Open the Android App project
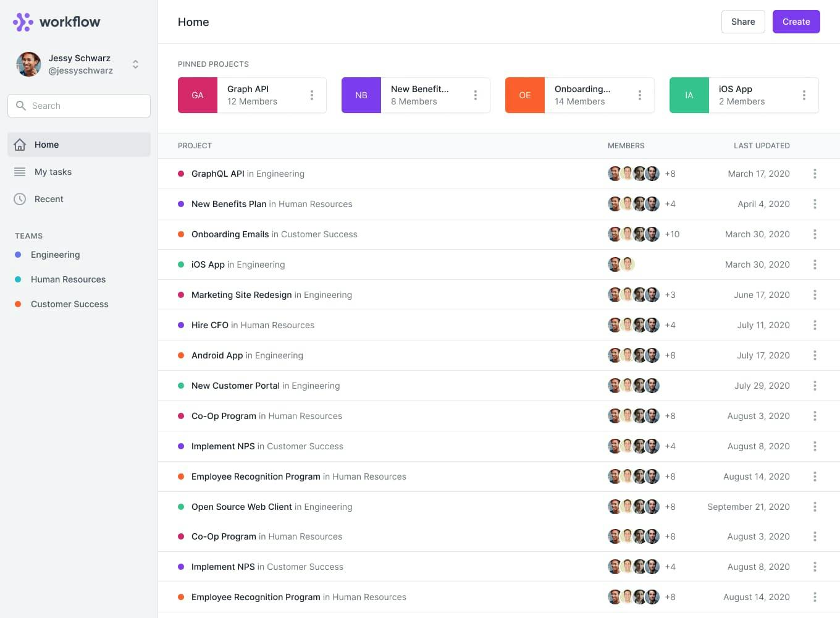This screenshot has width=840, height=618. point(217,355)
